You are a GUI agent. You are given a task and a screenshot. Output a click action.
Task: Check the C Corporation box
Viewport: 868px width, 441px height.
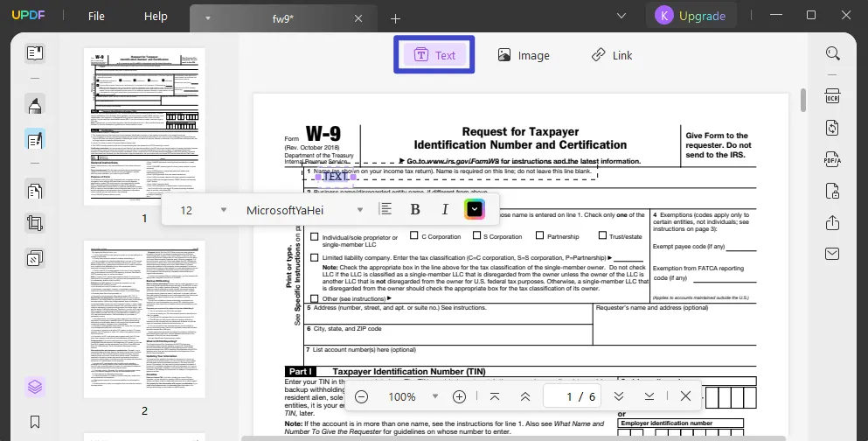(x=414, y=235)
